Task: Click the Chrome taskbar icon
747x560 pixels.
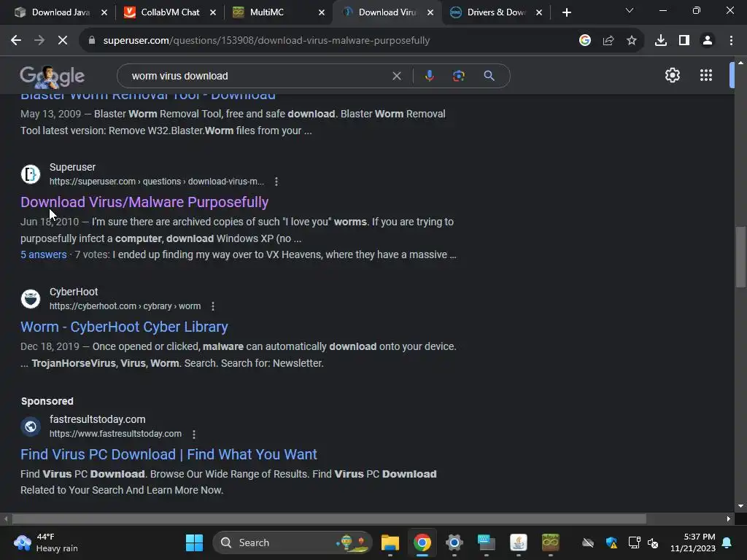Action: coord(422,542)
